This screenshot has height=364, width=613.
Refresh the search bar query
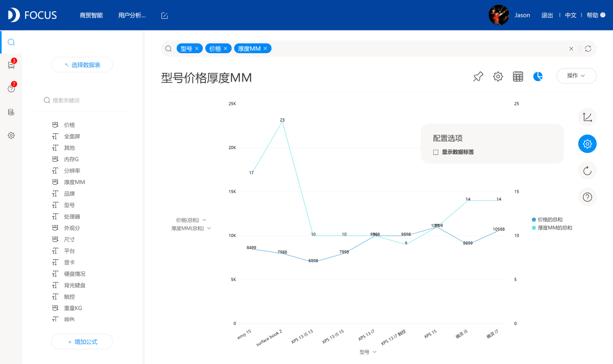click(588, 49)
